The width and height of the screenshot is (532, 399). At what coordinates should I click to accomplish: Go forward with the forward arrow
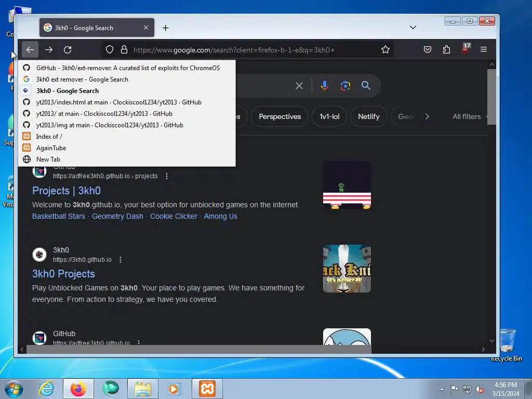point(49,50)
